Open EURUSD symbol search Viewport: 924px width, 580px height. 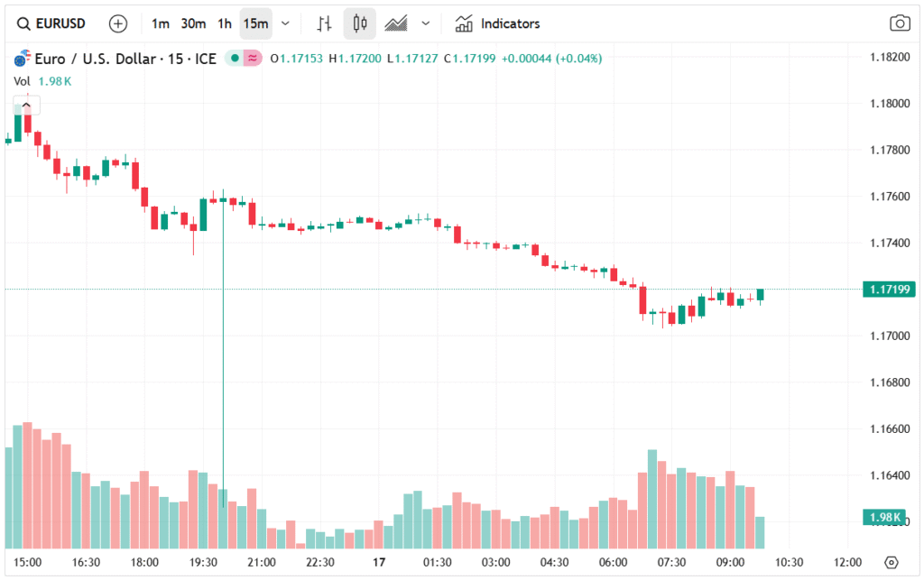(x=51, y=23)
